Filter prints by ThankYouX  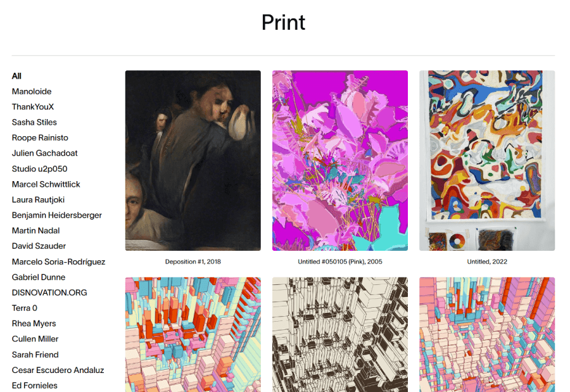(x=33, y=107)
